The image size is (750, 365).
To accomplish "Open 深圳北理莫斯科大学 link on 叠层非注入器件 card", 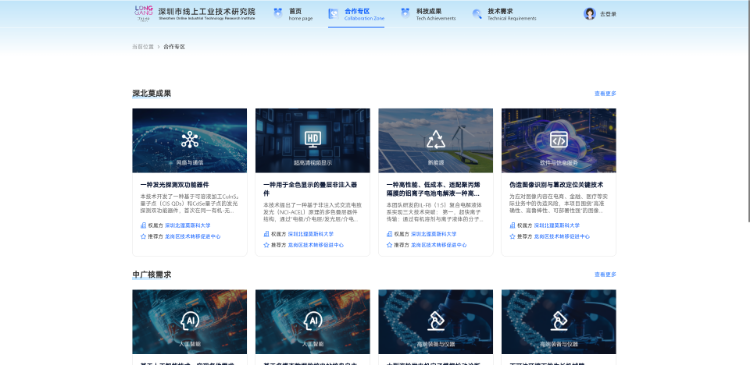I will tap(310, 234).
